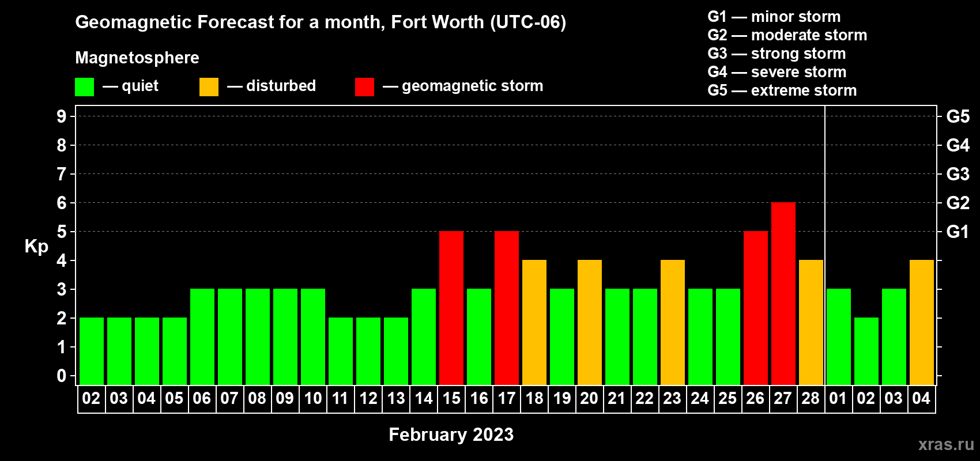This screenshot has width=980, height=461.
Task: Click the March 01 date label
Action: click(838, 399)
